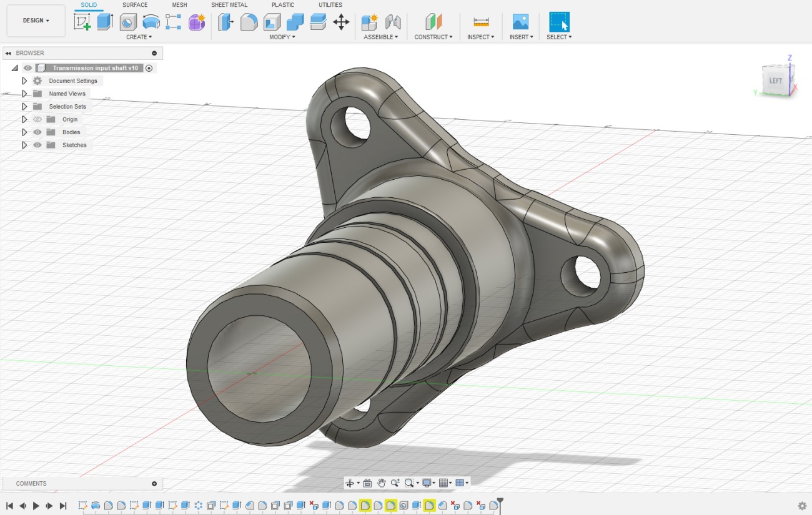812x515 pixels.
Task: Show the Origin folder via eye icon
Action: click(37, 119)
